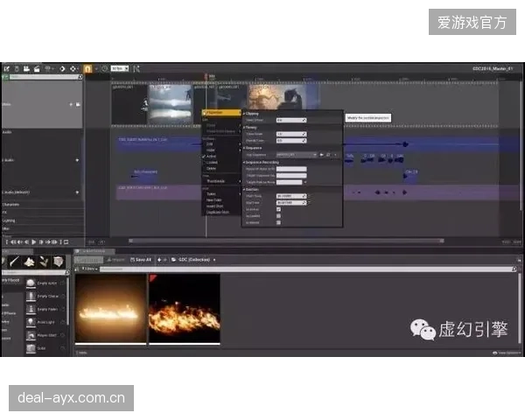Click the curve editor toolbar icon
525x420 pixels.
pos(136,69)
